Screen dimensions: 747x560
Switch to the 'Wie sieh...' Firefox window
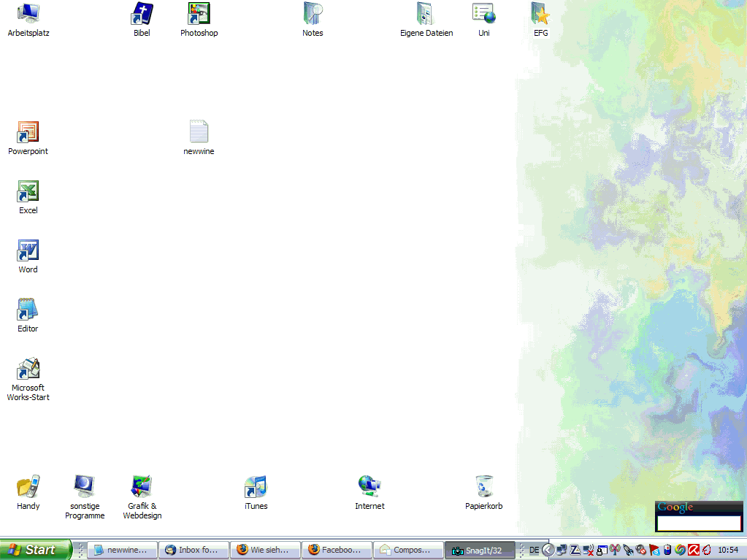tap(265, 550)
